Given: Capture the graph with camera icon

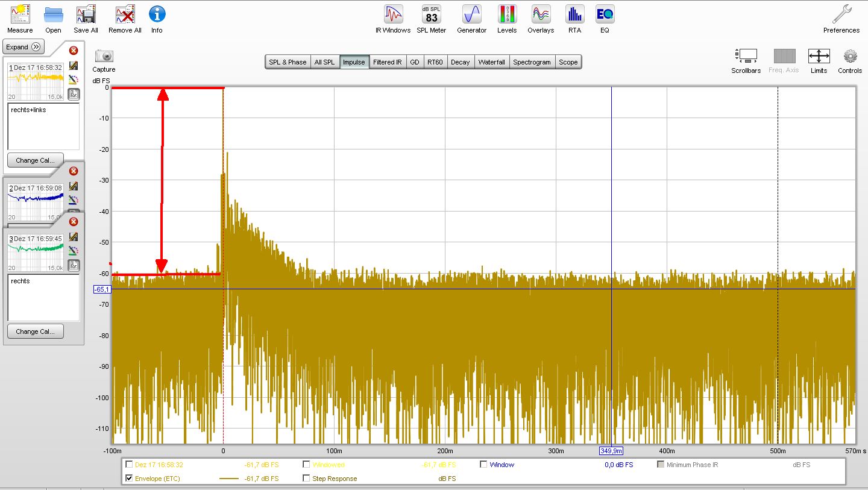Looking at the screenshot, I should click(x=104, y=56).
